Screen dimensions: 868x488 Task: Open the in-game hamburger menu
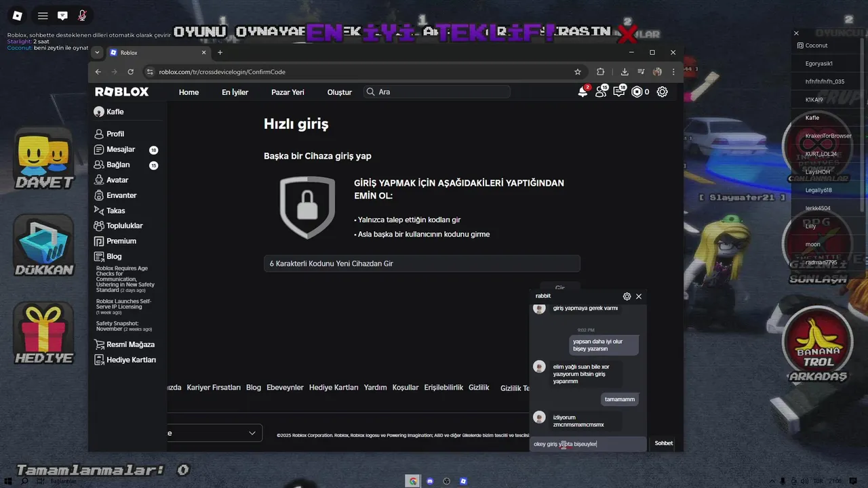(x=43, y=16)
